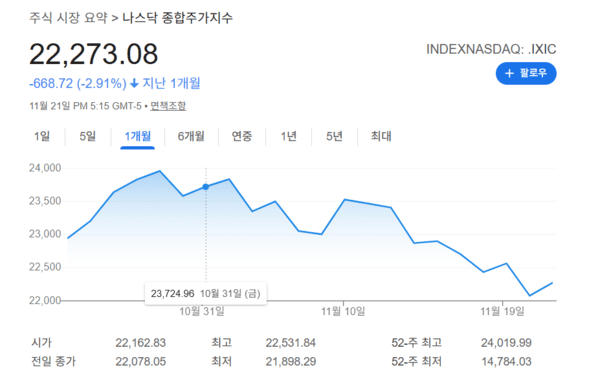This screenshot has width=600, height=383.
Task: Click the 22,500 y-axis label
Action: [x=45, y=267]
